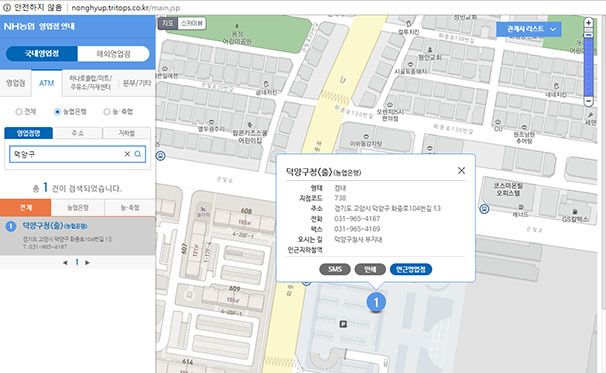
Task: Click page number 1 in pagination
Action: (77, 262)
